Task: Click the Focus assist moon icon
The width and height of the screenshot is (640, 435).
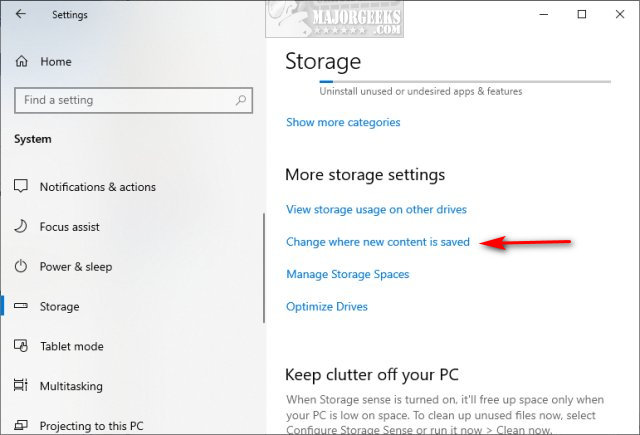Action: [x=21, y=227]
